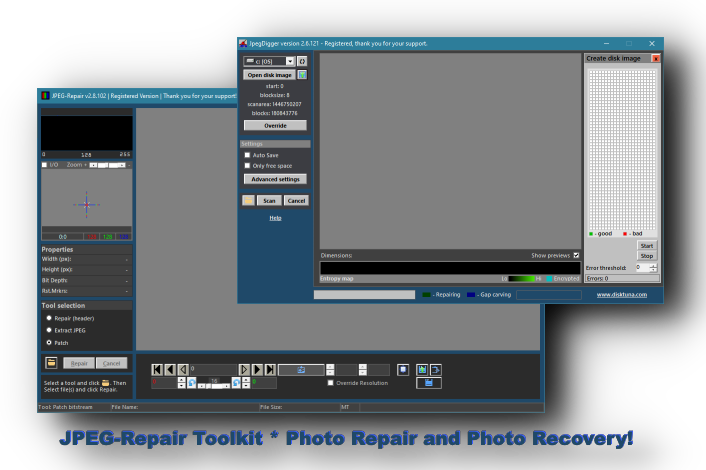The image size is (706, 470).
Task: Toggle the Show previews checkbox
Action: 575,255
